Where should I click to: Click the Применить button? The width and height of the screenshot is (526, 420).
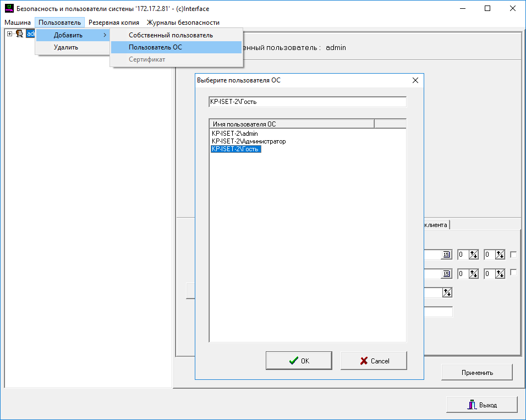(476, 373)
